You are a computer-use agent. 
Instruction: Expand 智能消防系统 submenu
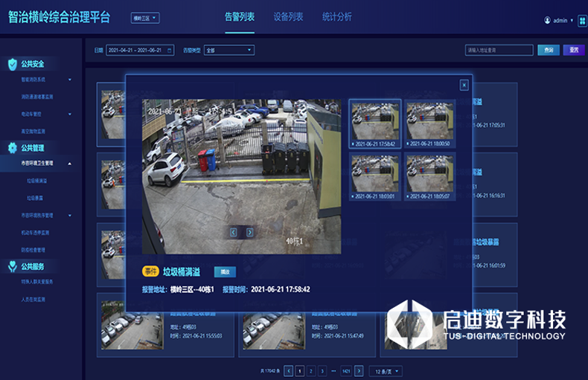(70, 80)
